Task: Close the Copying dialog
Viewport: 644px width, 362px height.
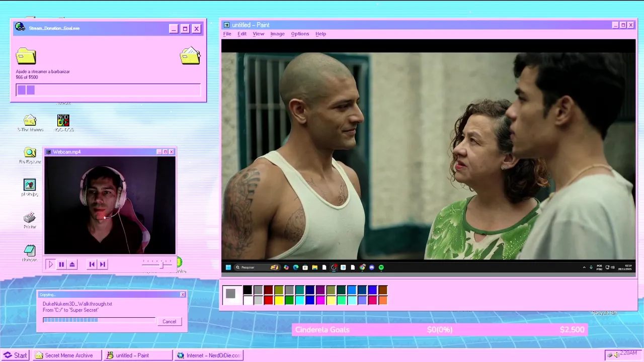Action: tap(183, 295)
